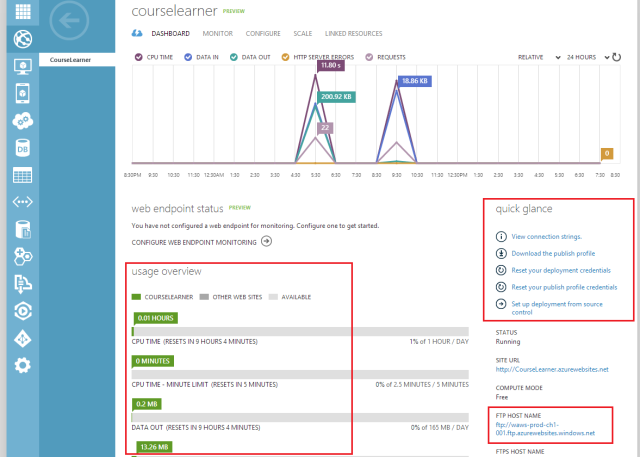
Task: Click the CPU TIME usage progress bar
Action: click(x=300, y=331)
